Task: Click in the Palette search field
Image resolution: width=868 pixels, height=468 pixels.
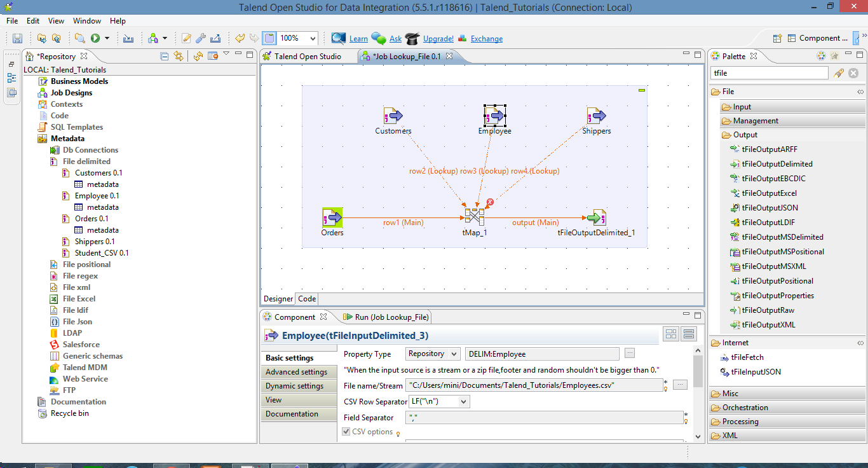Action: tap(769, 73)
